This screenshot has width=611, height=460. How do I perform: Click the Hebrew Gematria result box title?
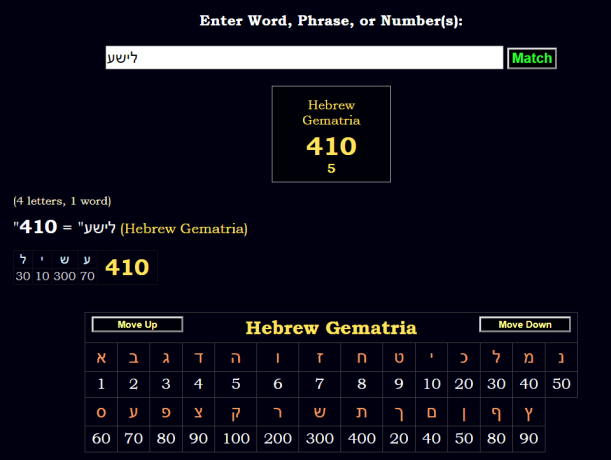coord(331,112)
